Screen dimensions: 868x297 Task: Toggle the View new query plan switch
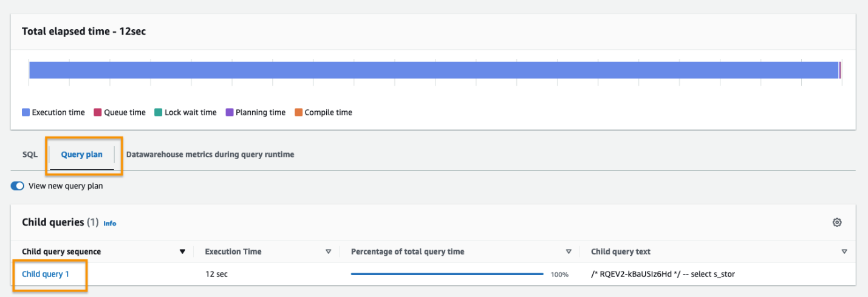tap(17, 186)
